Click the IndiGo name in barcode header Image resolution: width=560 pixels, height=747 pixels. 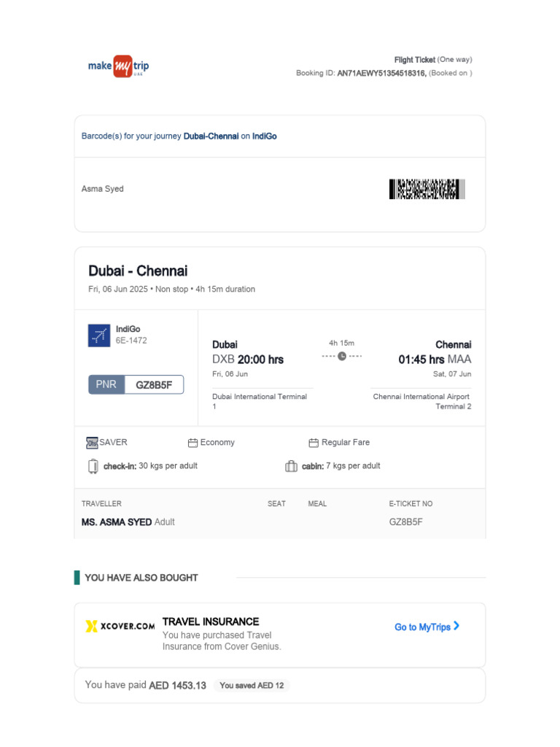(x=264, y=136)
